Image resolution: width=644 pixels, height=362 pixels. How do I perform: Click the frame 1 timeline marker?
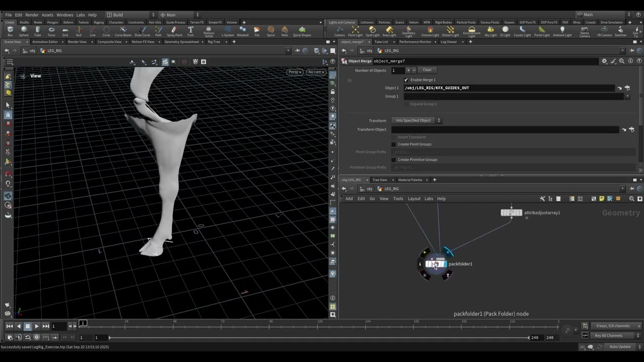click(x=83, y=323)
